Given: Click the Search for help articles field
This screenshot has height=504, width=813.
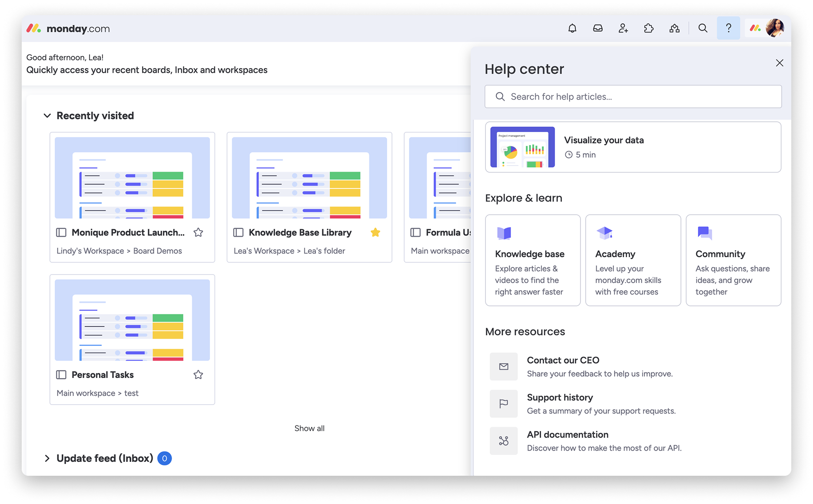Looking at the screenshot, I should click(633, 96).
